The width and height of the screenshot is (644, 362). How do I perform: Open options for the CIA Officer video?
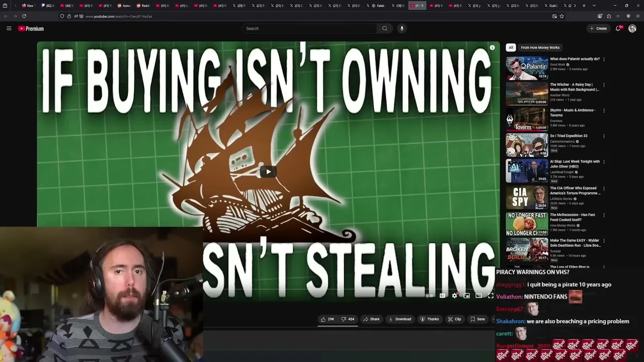[x=604, y=189]
